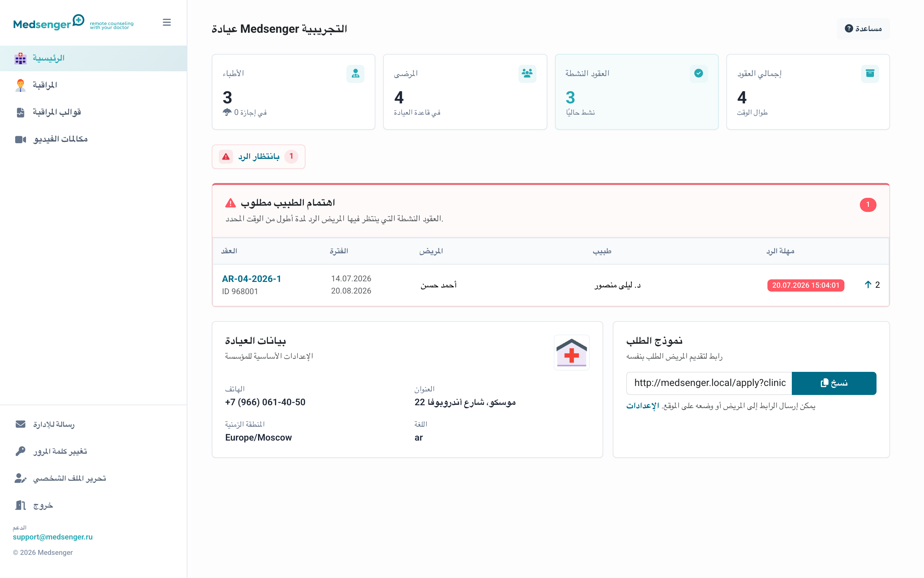Click the Medsenger logo
This screenshot has width=924, height=578.
(x=73, y=22)
